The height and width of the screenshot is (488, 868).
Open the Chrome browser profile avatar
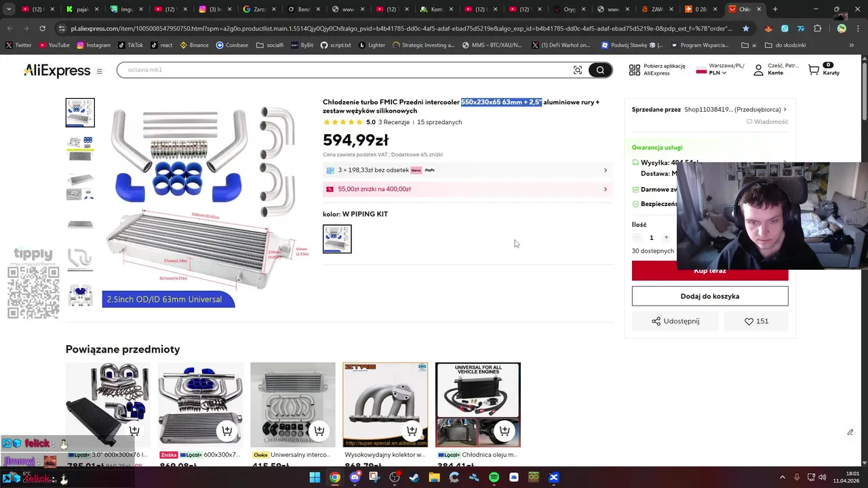[842, 28]
